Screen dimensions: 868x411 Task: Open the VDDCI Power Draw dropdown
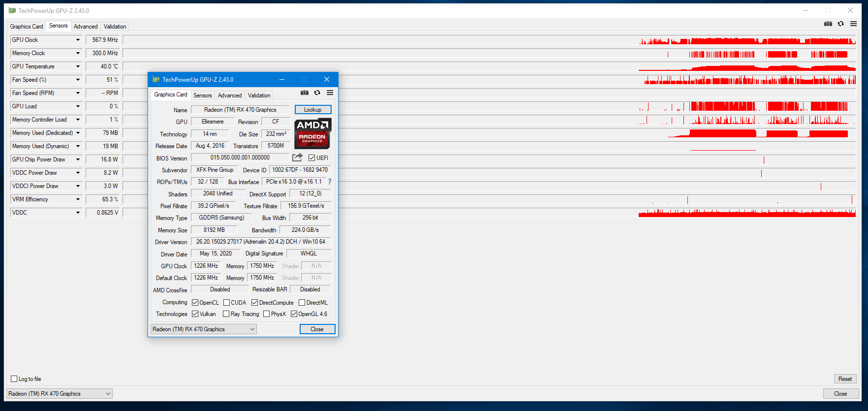coord(78,186)
